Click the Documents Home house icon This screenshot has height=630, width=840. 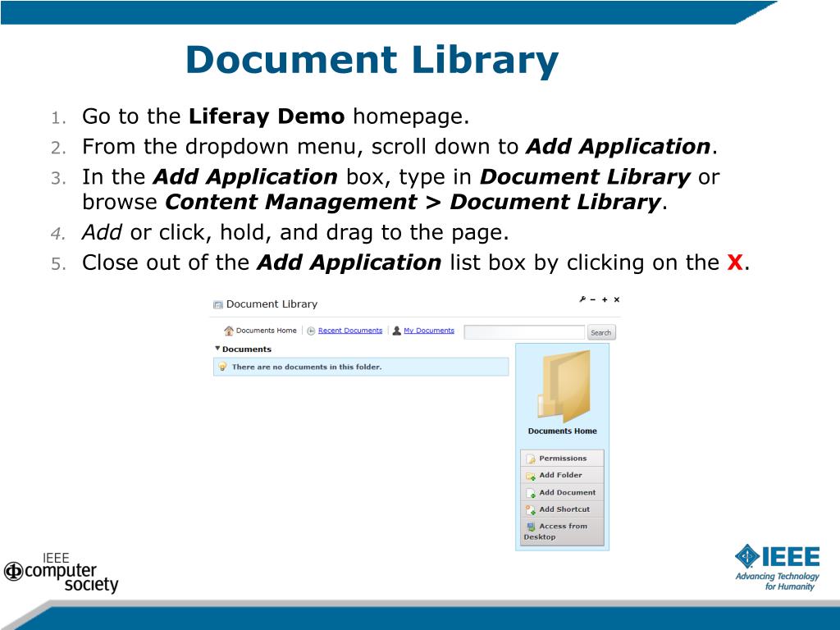(229, 331)
